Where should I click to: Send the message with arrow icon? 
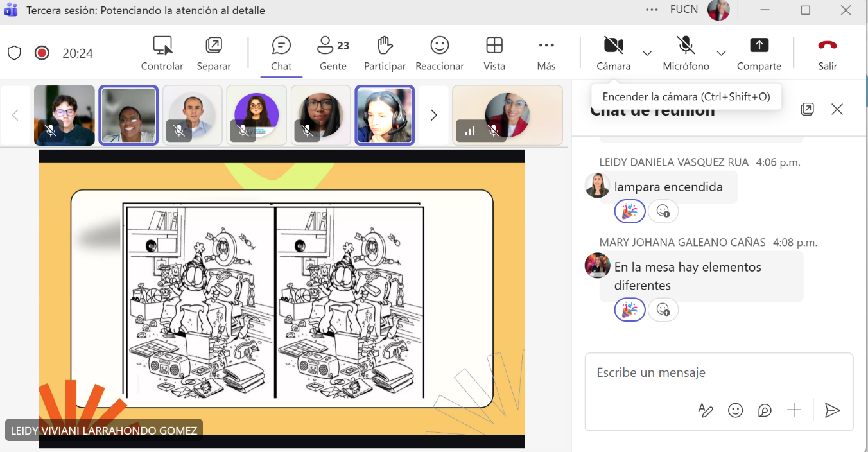point(832,410)
